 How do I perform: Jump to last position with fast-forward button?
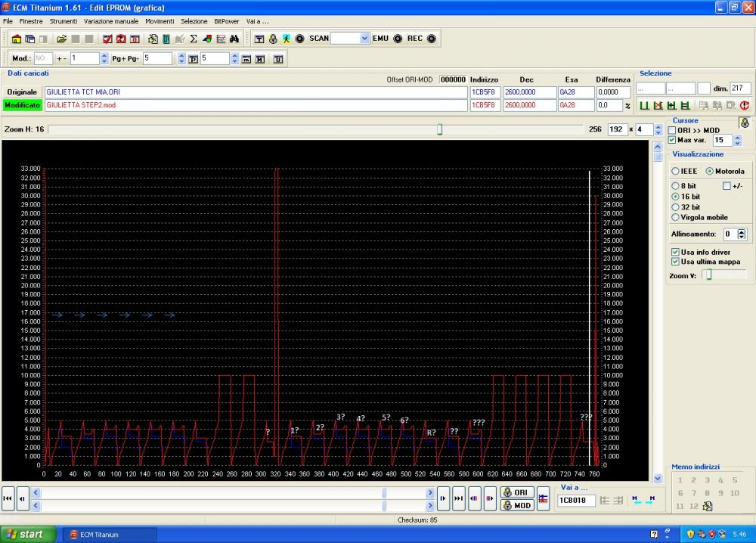[x=458, y=498]
